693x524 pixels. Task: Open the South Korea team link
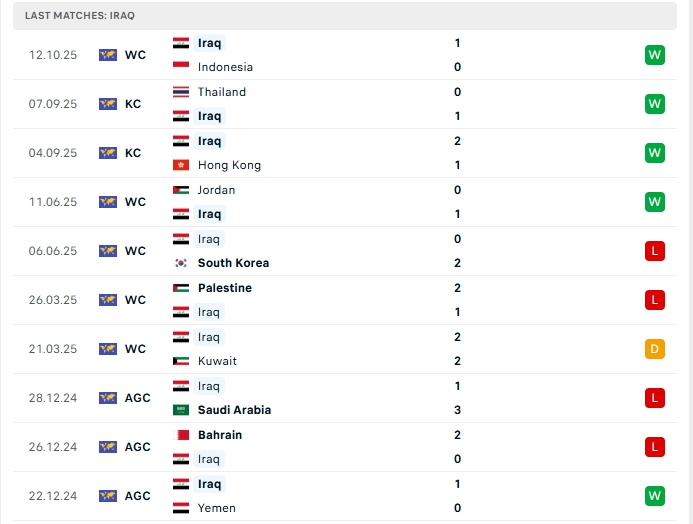[x=233, y=263]
